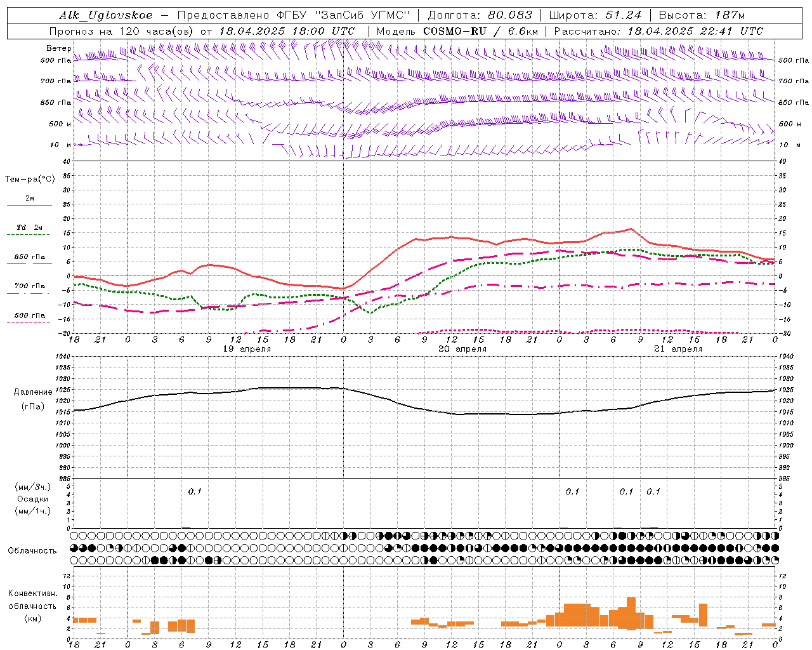
Task: Click the (гПа) unit label under Давление
Action: [33, 407]
